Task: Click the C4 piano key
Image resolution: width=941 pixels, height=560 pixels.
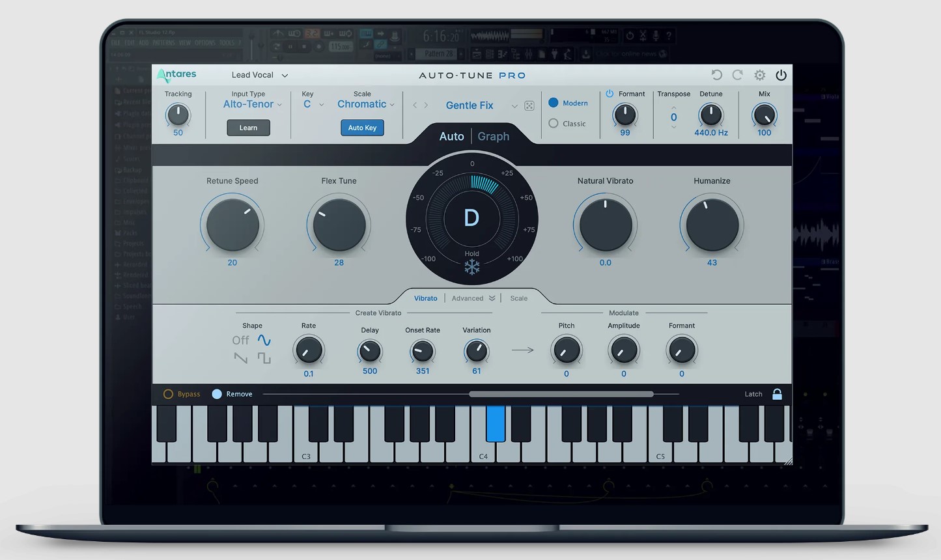Action: pyautogui.click(x=483, y=453)
